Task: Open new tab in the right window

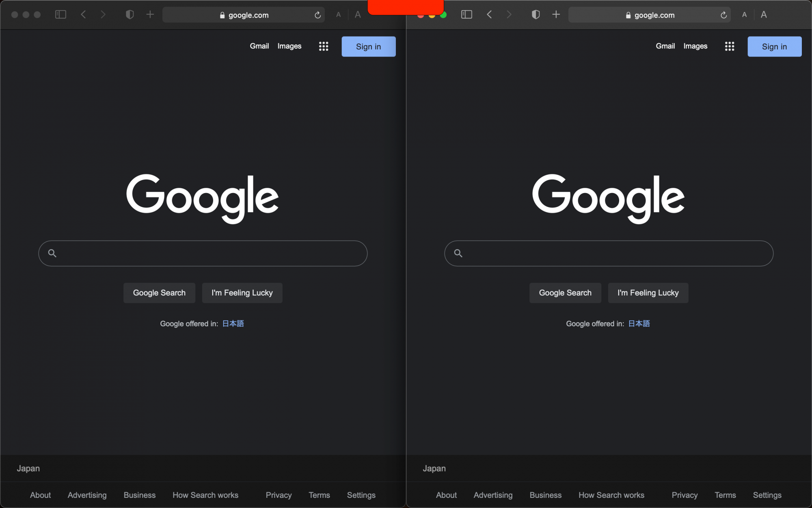Action: click(556, 15)
